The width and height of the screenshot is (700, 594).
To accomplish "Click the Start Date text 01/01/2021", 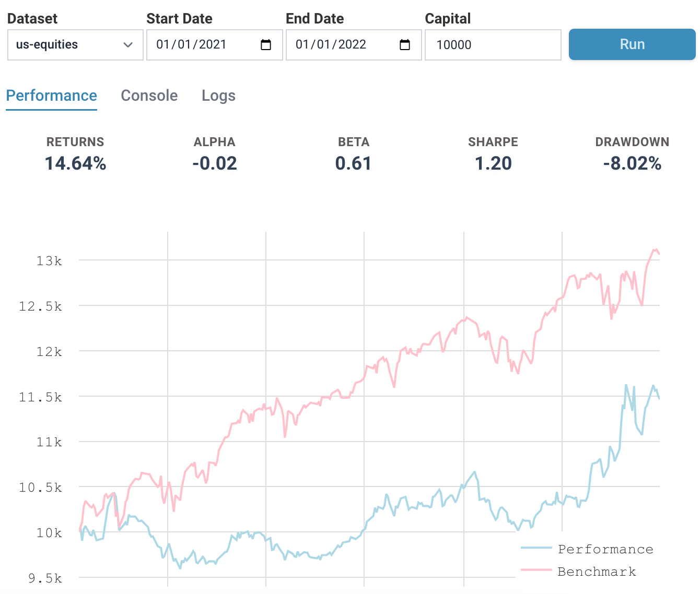I will (191, 45).
